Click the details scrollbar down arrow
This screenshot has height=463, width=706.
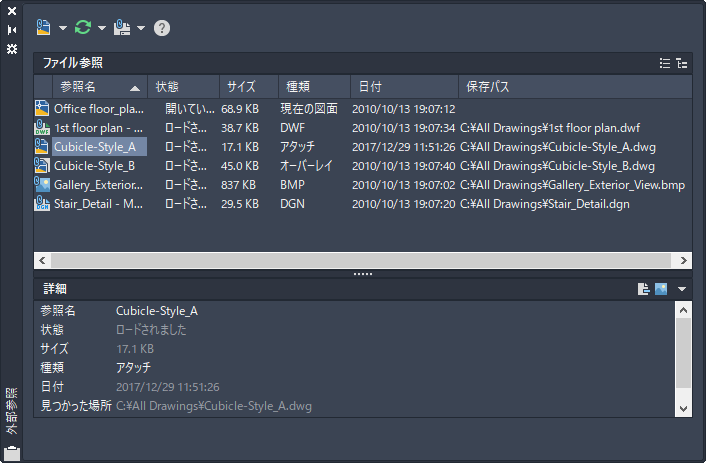point(683,409)
